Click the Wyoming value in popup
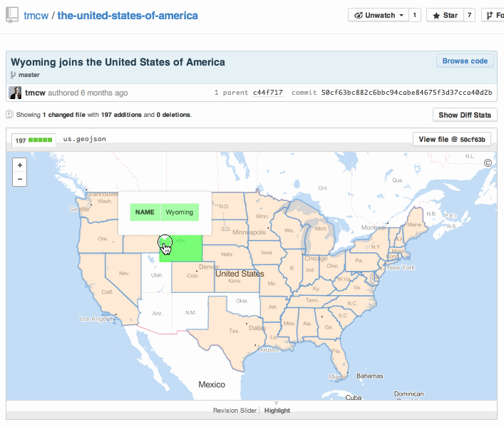Viewport: 504px width, 427px height. click(180, 212)
